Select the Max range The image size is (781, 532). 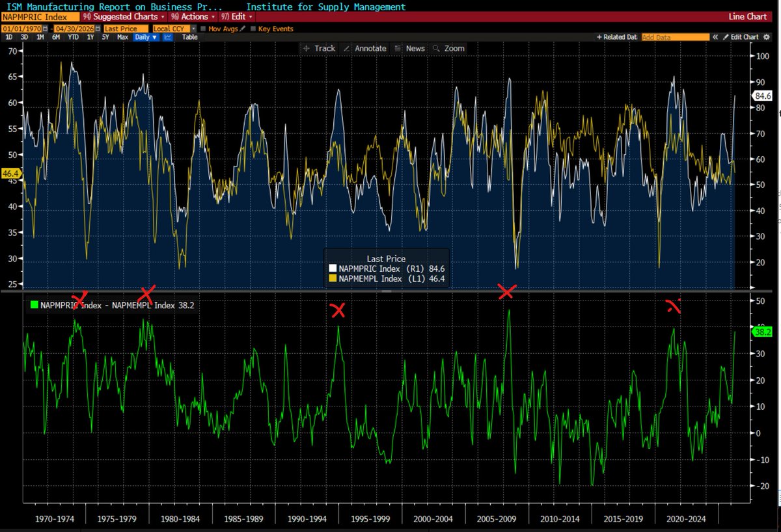[x=122, y=37]
